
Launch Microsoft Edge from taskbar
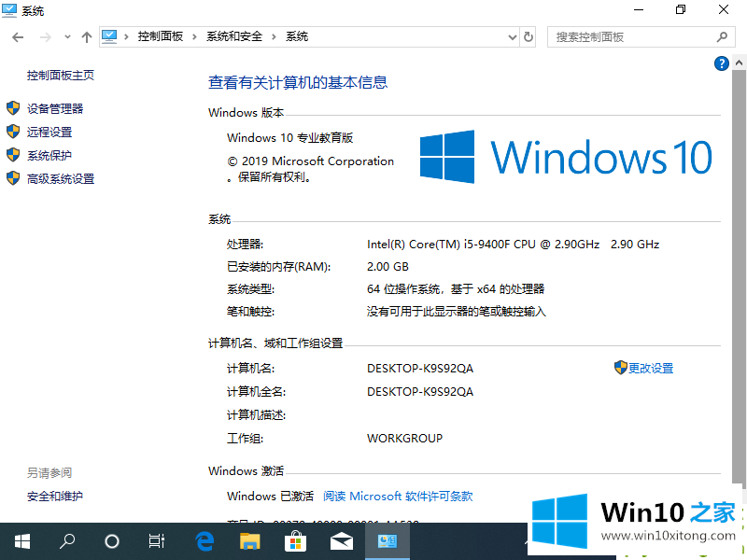(x=204, y=541)
